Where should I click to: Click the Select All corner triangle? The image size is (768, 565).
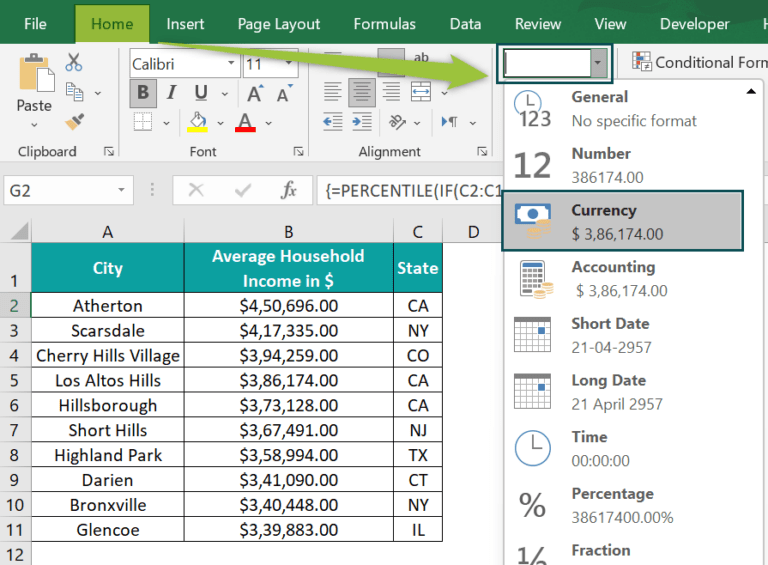pyautogui.click(x=20, y=231)
